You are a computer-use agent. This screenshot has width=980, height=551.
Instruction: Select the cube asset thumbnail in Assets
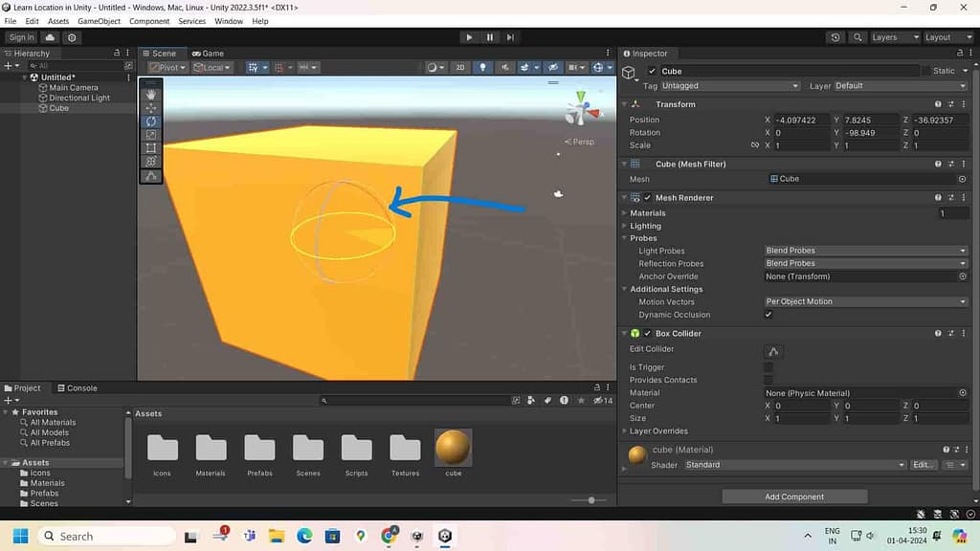coord(453,447)
